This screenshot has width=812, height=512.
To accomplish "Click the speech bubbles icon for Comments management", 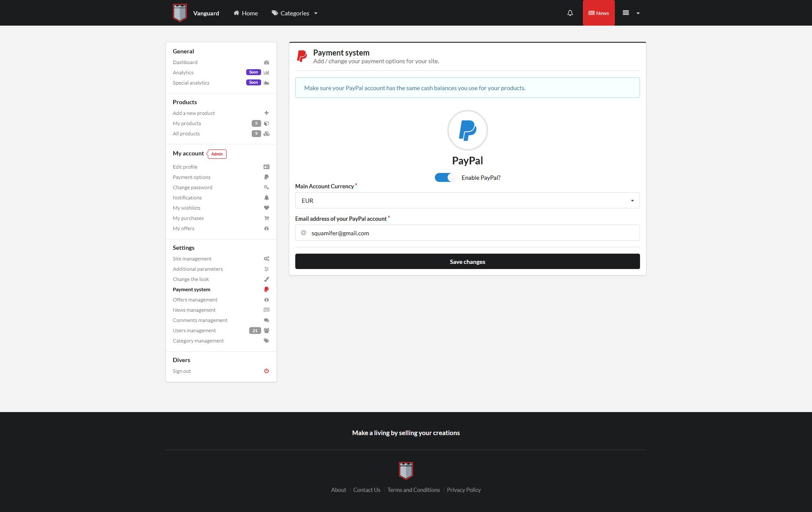I will 266,320.
